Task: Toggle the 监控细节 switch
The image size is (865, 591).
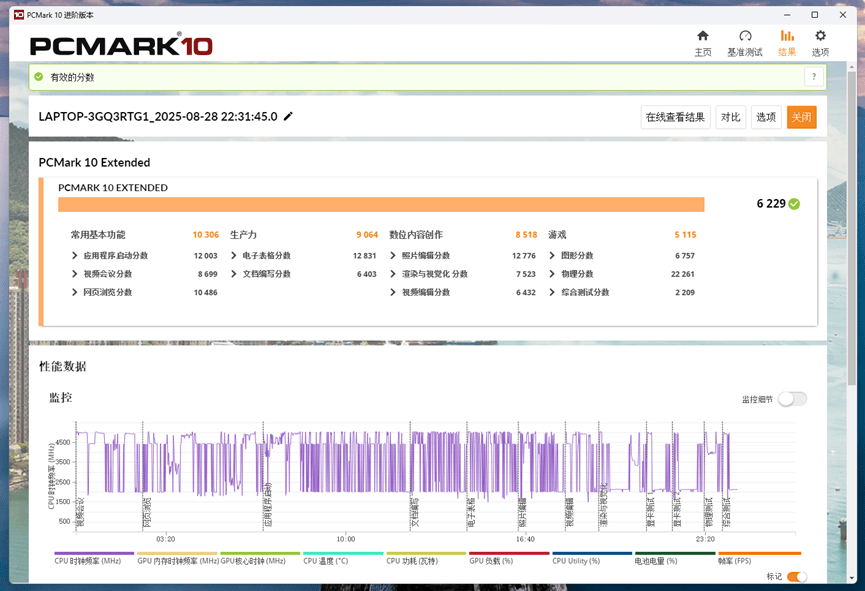Action: pyautogui.click(x=792, y=399)
